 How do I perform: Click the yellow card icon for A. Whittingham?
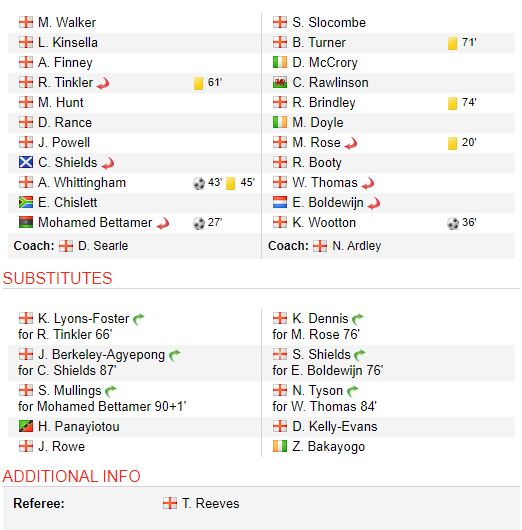pyautogui.click(x=231, y=183)
